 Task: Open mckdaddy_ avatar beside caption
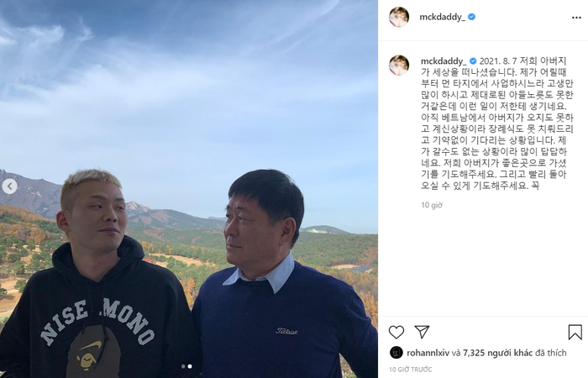399,65
